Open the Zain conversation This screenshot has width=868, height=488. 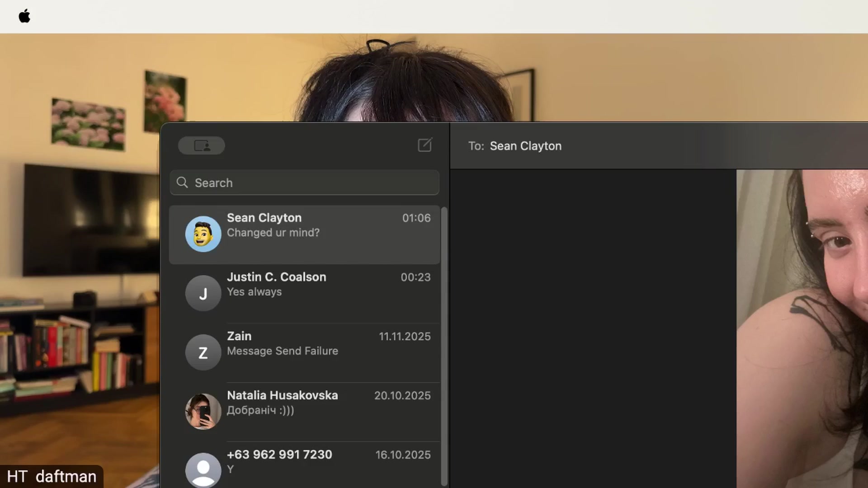point(304,353)
